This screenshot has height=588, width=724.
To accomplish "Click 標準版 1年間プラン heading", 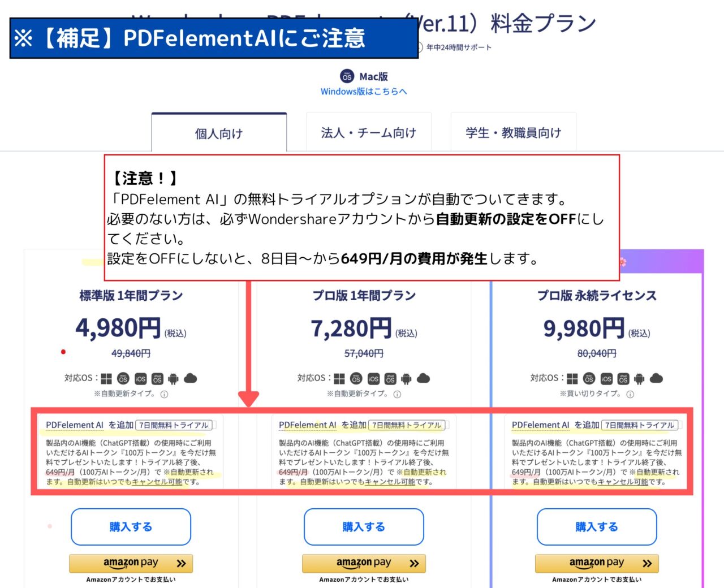I will 131,296.
